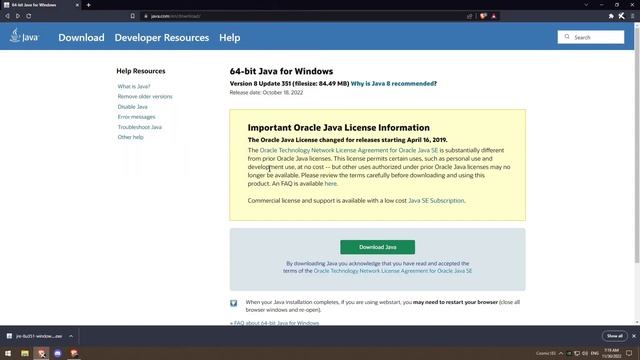Open File Explorer from the taskbar

[x=25, y=353]
